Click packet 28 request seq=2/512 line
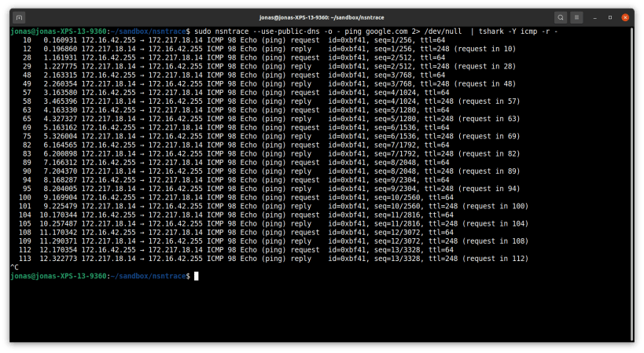The image size is (644, 353). pyautogui.click(x=234, y=58)
